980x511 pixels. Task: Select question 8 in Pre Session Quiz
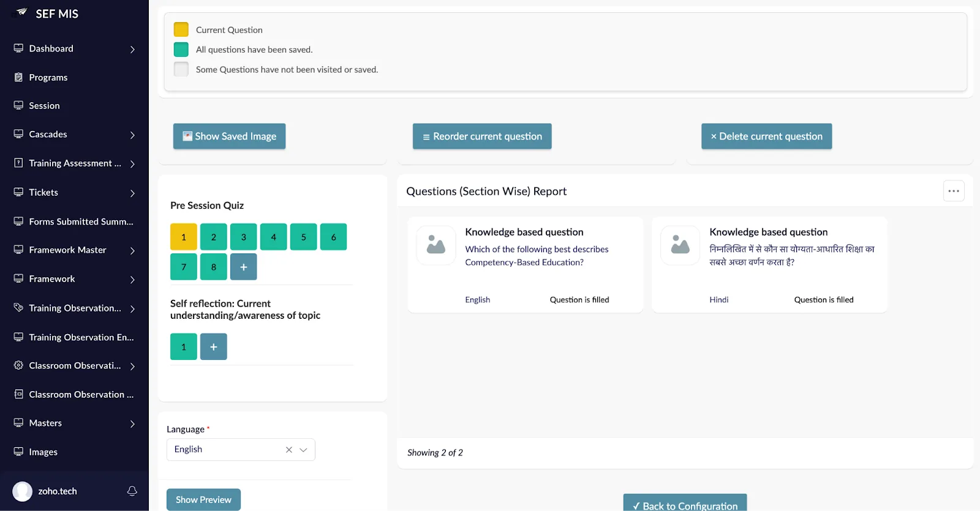pos(214,267)
